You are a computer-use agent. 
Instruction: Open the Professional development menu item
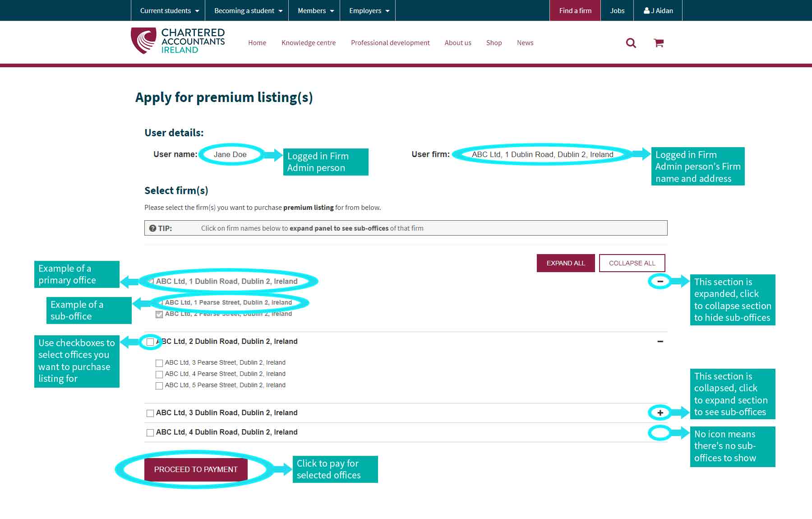click(390, 43)
